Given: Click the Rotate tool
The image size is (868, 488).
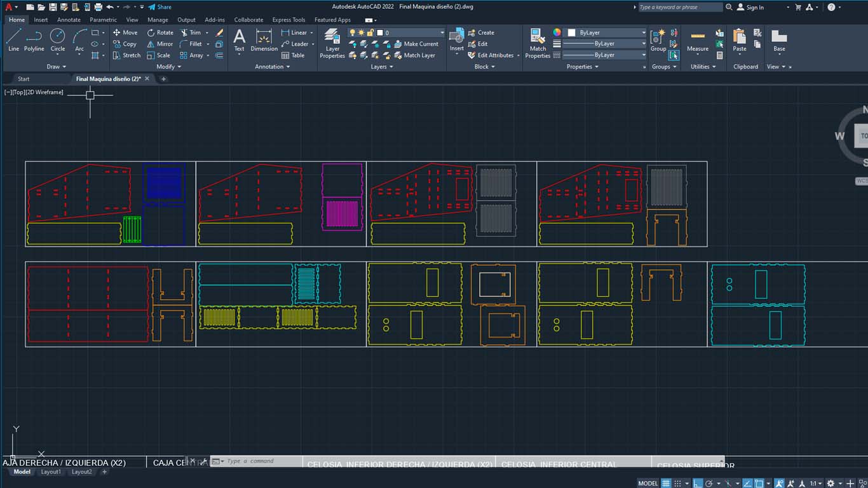Looking at the screenshot, I should [x=160, y=32].
